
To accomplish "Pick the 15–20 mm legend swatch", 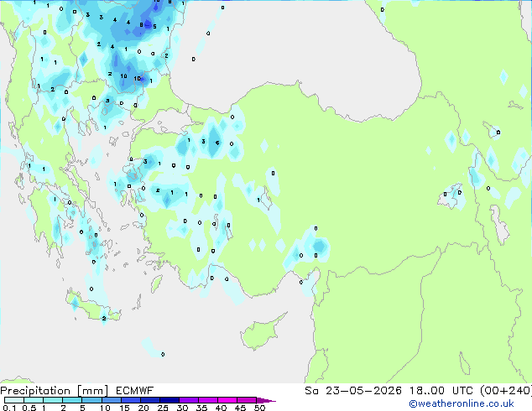I will (131, 400).
